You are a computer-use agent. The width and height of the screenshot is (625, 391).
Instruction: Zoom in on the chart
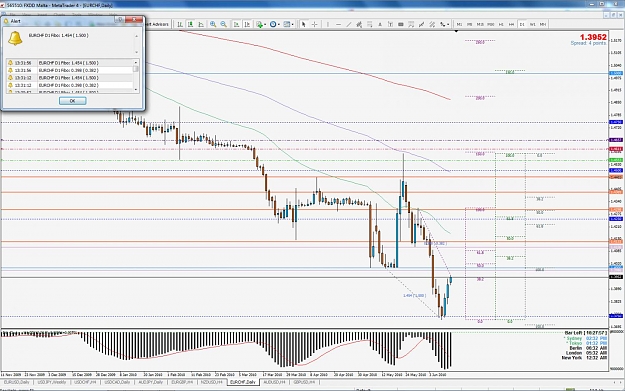[x=213, y=24]
